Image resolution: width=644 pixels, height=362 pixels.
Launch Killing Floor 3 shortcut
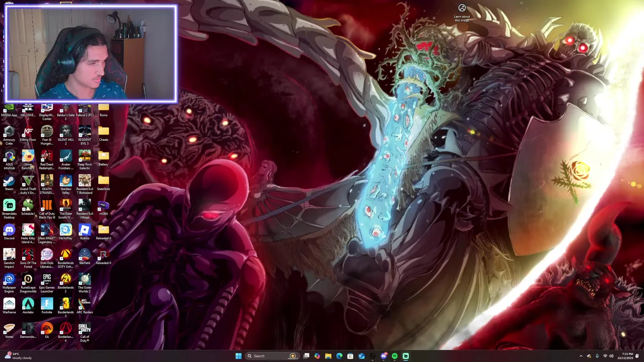28,135
